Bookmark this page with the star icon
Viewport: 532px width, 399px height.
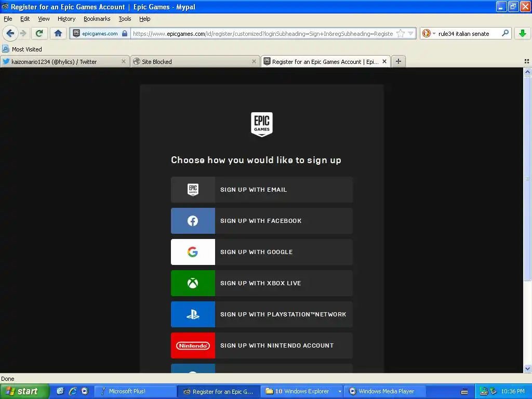(401, 34)
